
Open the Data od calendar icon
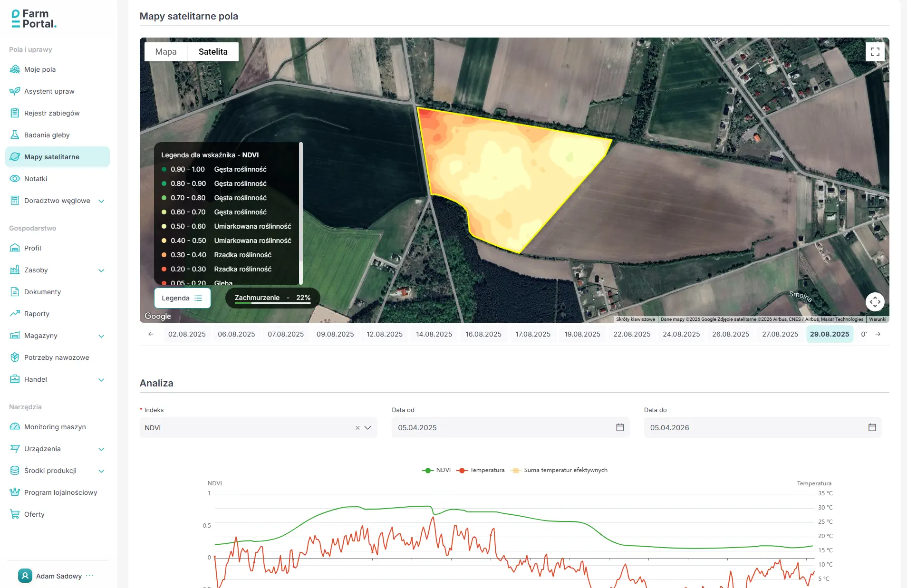coord(620,427)
